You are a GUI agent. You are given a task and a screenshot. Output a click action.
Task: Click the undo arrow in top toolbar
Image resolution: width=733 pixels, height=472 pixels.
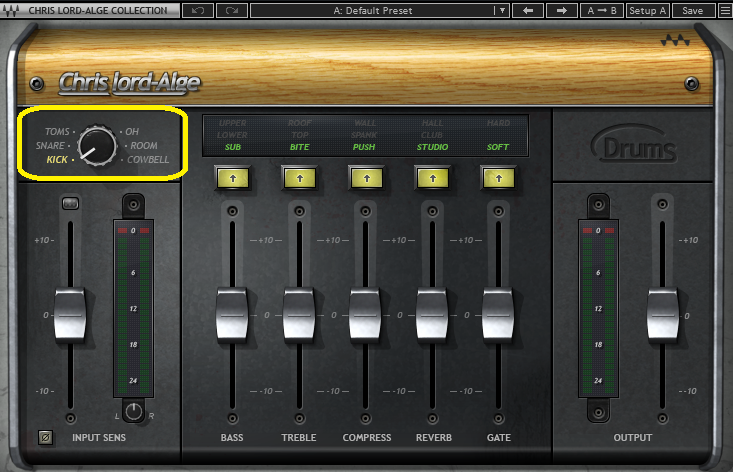[x=199, y=10]
